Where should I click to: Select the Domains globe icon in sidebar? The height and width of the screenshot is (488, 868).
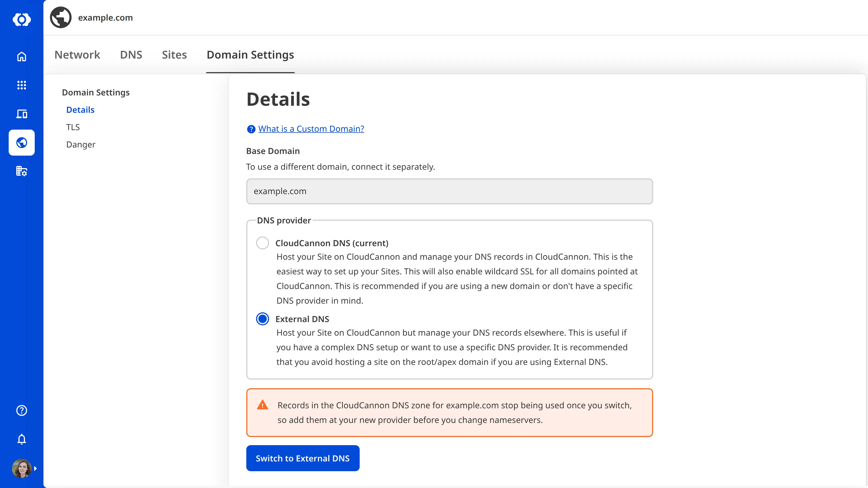[x=22, y=142]
